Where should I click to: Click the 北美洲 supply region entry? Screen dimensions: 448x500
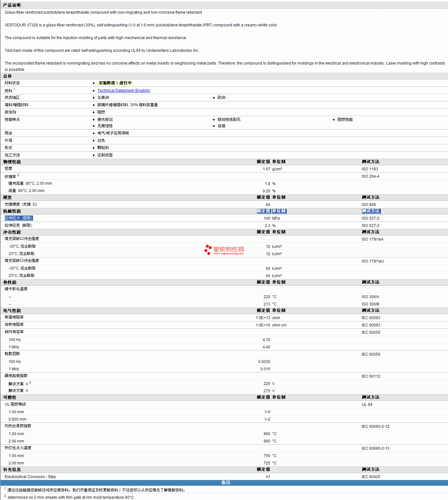point(103,98)
